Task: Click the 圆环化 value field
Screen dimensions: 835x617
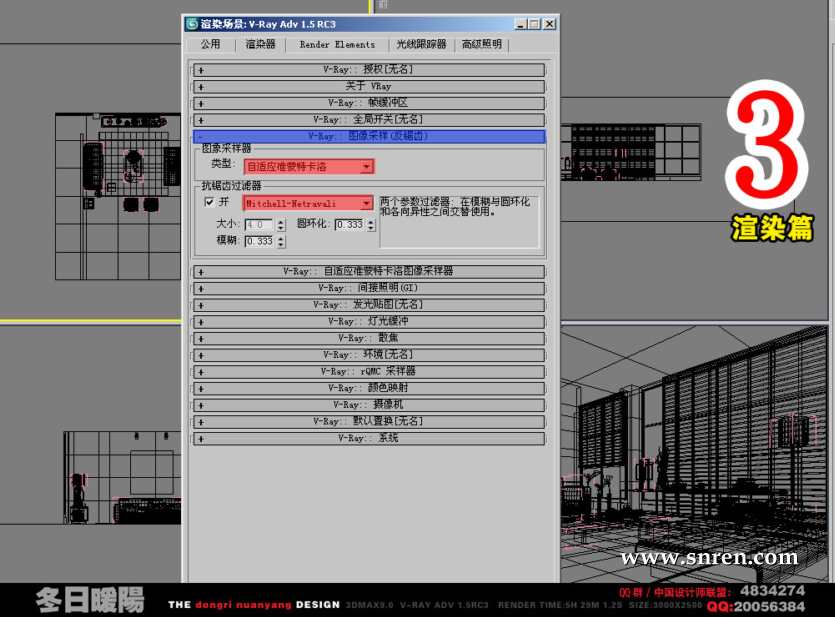Action: coord(350,225)
